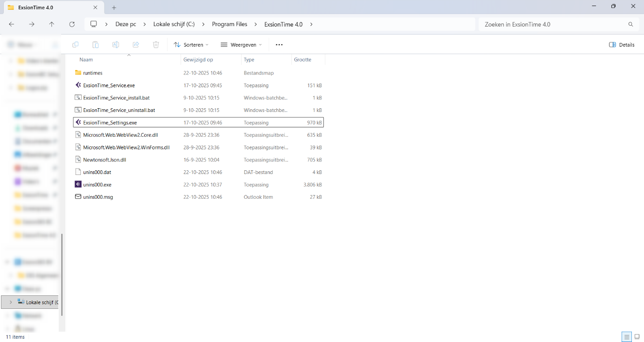Switch to the large thumbnails view
This screenshot has width=644, height=342.
click(637, 337)
